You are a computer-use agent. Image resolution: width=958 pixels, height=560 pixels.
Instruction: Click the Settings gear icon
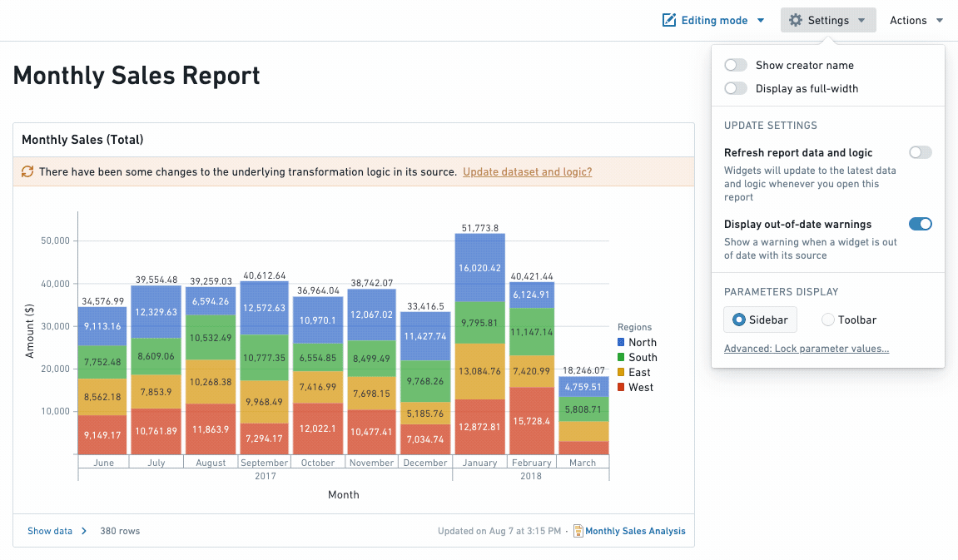[x=796, y=20]
